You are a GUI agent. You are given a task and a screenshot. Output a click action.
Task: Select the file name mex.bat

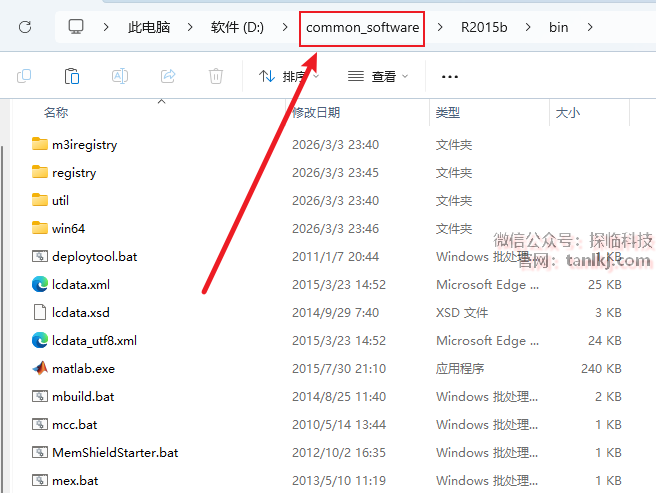click(75, 481)
